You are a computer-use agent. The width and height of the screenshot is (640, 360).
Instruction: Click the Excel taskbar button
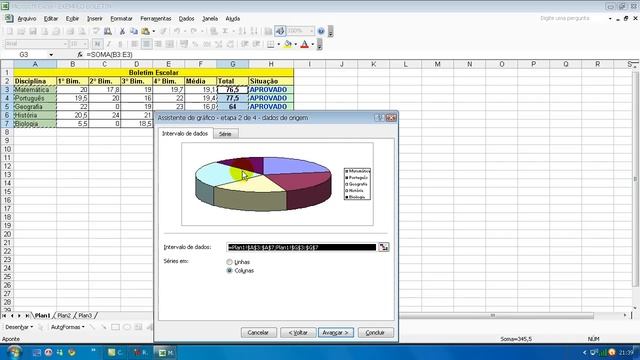pos(165,353)
